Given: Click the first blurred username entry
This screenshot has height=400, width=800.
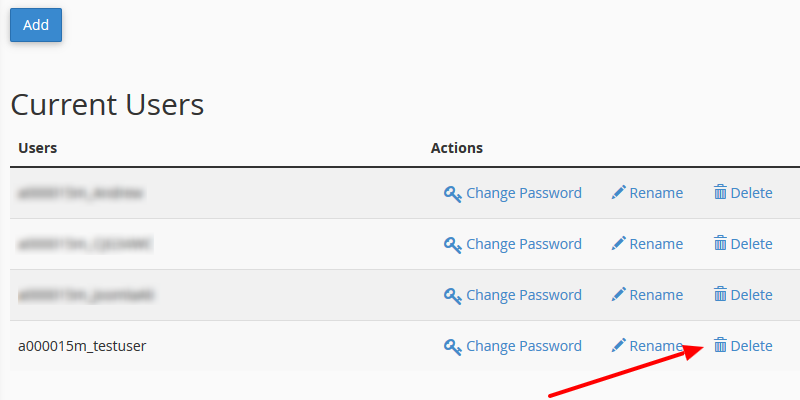Looking at the screenshot, I should [x=80, y=193].
